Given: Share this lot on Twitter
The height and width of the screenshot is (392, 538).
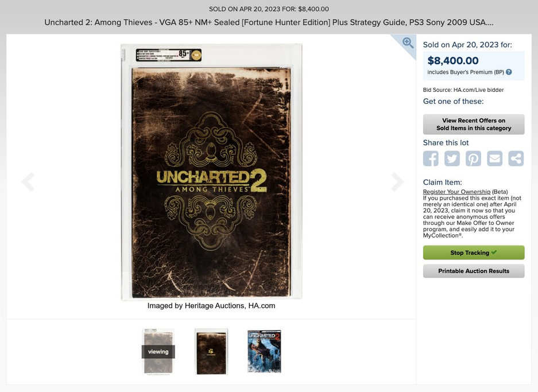Looking at the screenshot, I should (x=452, y=158).
